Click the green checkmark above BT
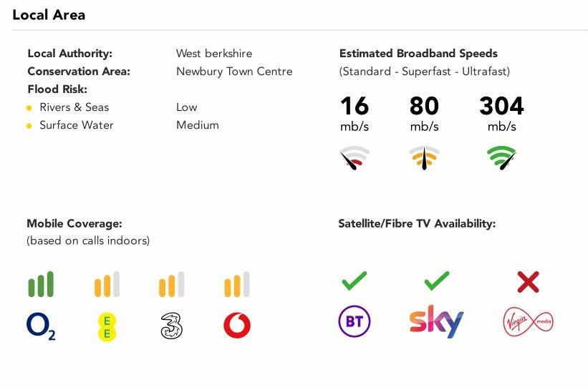 354,281
